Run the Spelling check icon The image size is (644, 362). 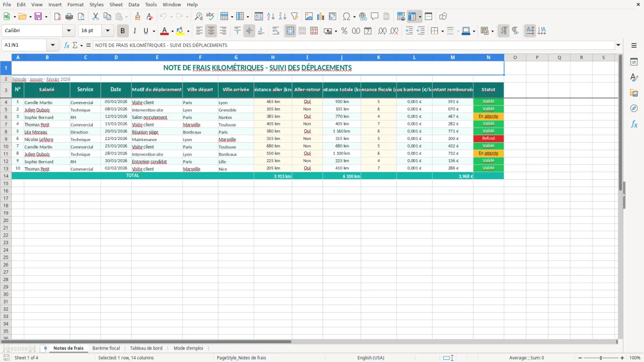point(210,17)
